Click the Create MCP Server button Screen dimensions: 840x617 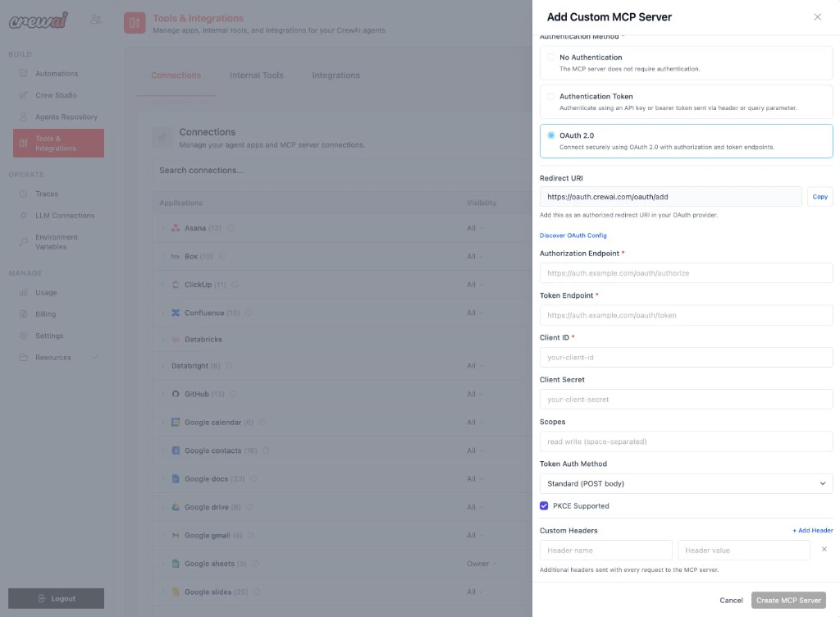point(787,600)
